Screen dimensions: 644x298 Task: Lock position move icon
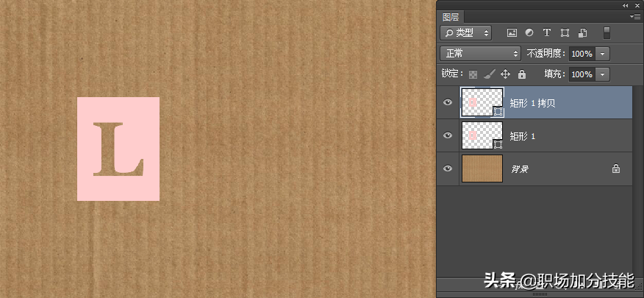point(505,74)
